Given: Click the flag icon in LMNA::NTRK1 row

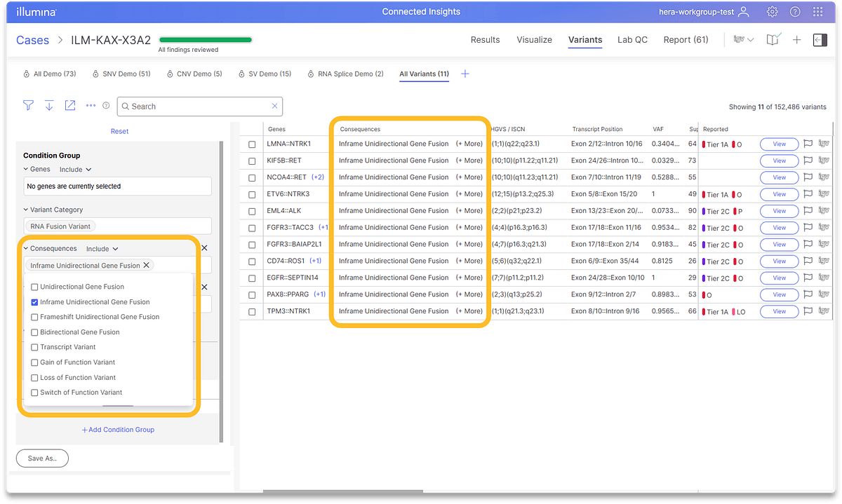Looking at the screenshot, I should [x=808, y=144].
